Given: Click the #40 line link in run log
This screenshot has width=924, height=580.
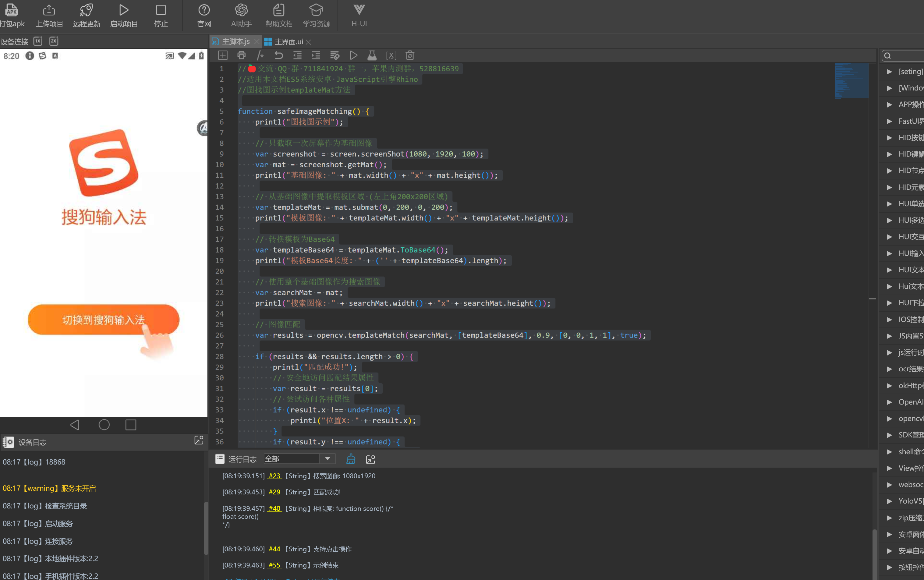Looking at the screenshot, I should pos(274,508).
